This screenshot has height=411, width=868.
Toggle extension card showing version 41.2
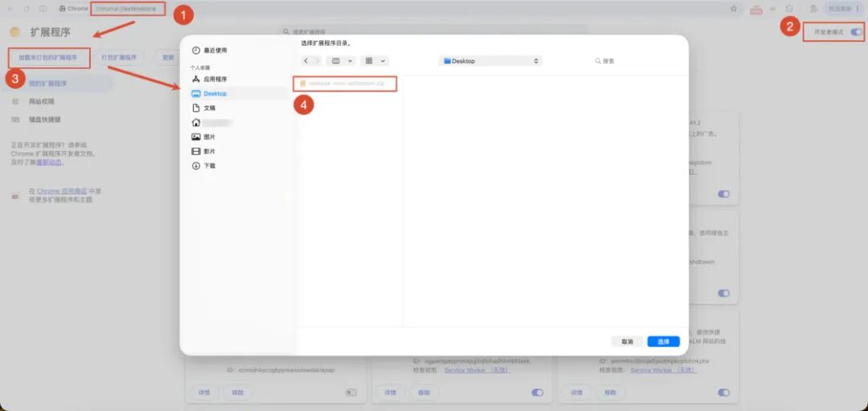723,194
